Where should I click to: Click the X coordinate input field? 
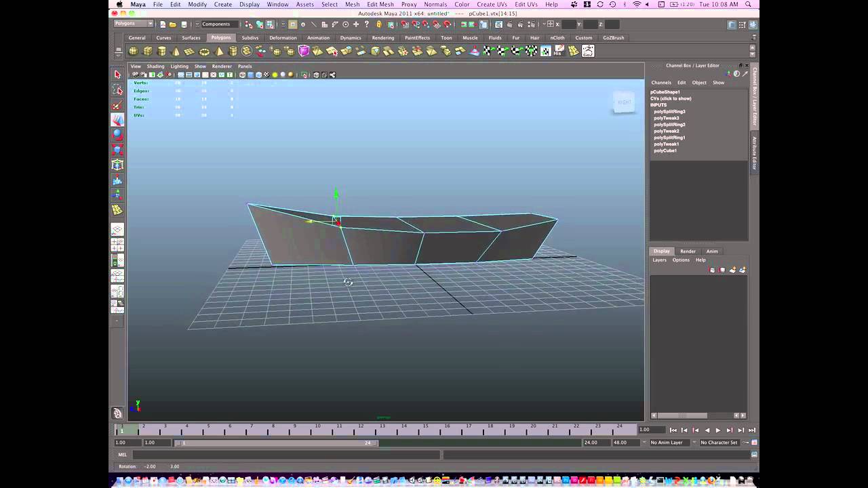click(569, 24)
